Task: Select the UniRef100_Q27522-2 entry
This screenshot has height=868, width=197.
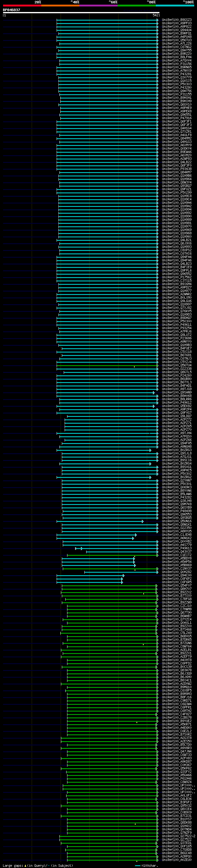Action: [x=179, y=836]
